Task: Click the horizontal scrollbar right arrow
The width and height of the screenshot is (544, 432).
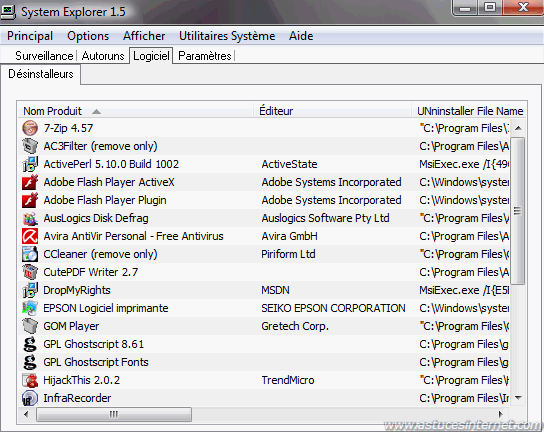Action: (x=501, y=414)
